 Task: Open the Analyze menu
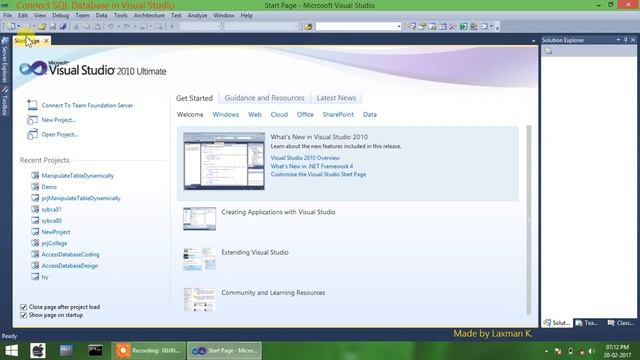click(x=198, y=16)
